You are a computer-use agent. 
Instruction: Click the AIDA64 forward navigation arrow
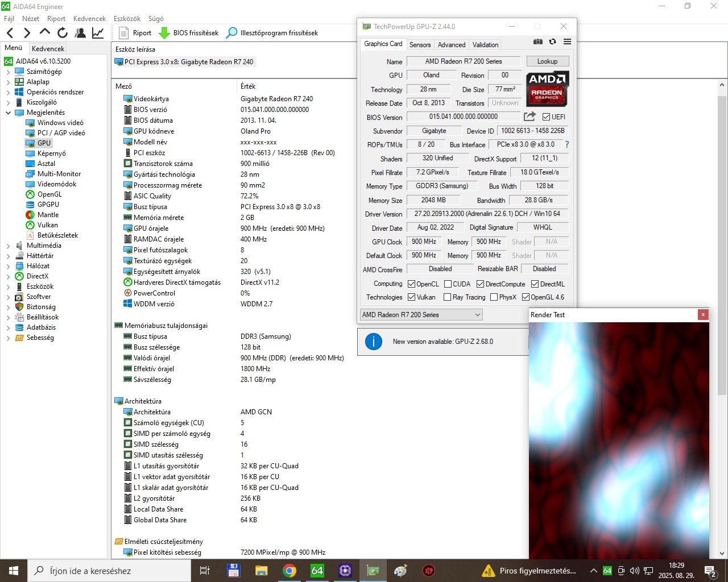27,33
